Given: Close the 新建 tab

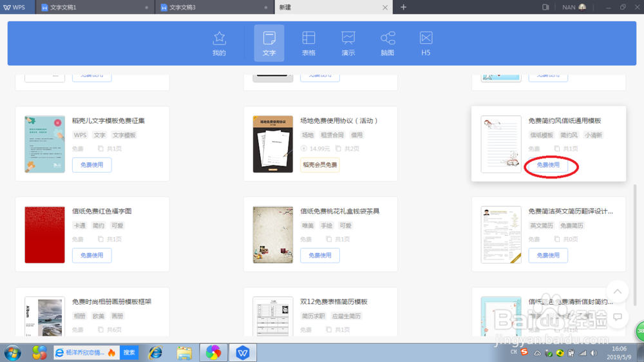Looking at the screenshot, I should click(385, 7).
